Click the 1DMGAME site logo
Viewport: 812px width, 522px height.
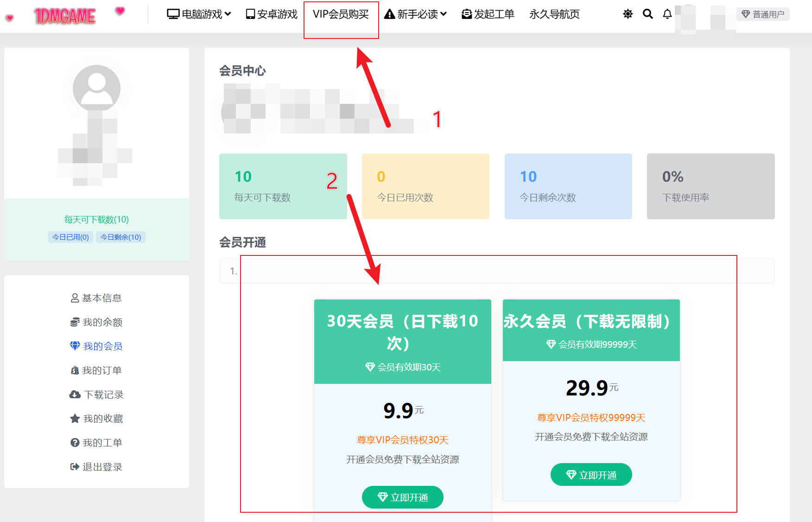[65, 16]
